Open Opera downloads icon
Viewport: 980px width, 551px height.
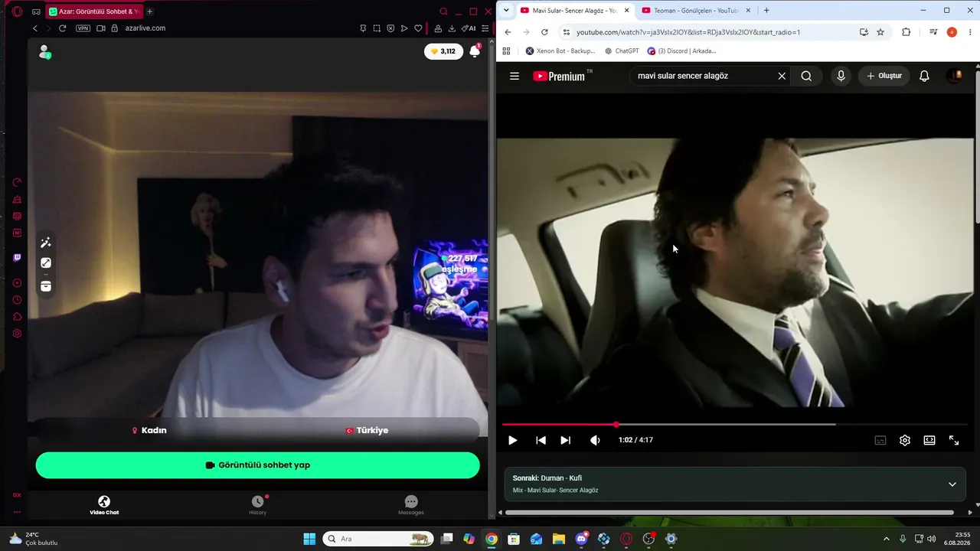(x=452, y=28)
